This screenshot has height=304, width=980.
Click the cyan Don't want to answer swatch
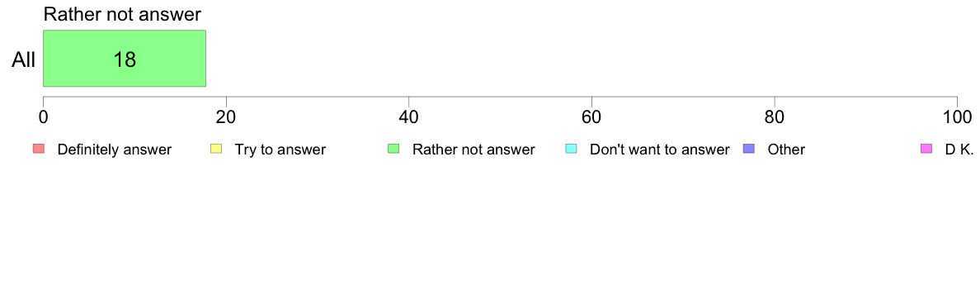(x=571, y=149)
